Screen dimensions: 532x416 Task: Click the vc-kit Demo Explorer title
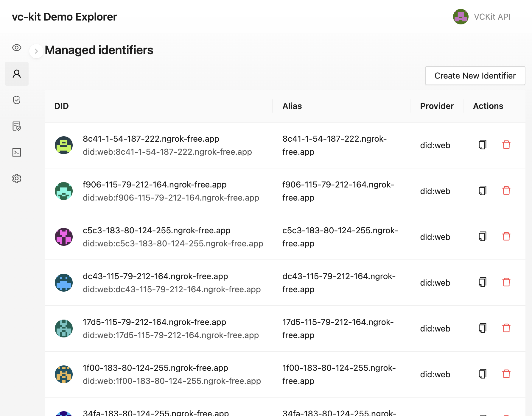click(x=64, y=17)
